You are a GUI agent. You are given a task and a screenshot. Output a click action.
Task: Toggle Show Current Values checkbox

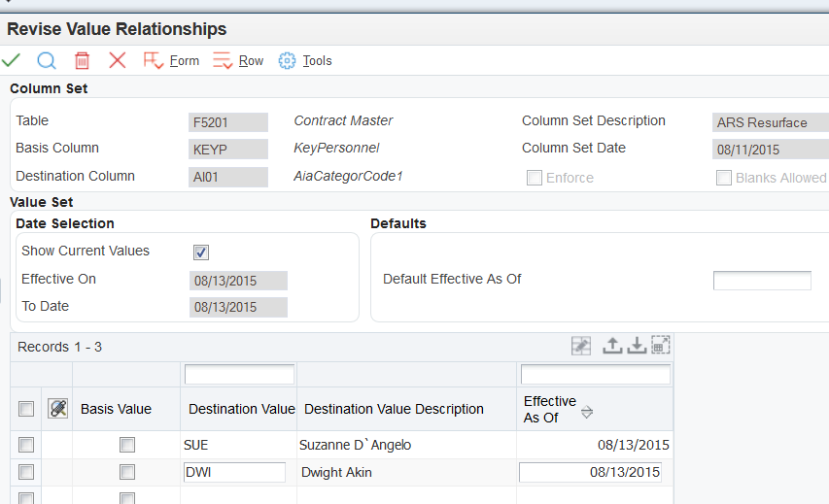click(x=201, y=252)
